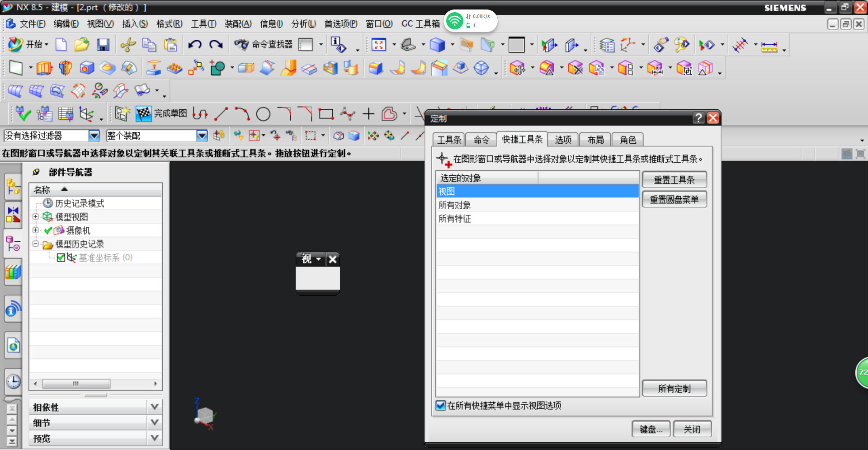Open the floating 视 toolbar dropdown arrow

319,259
